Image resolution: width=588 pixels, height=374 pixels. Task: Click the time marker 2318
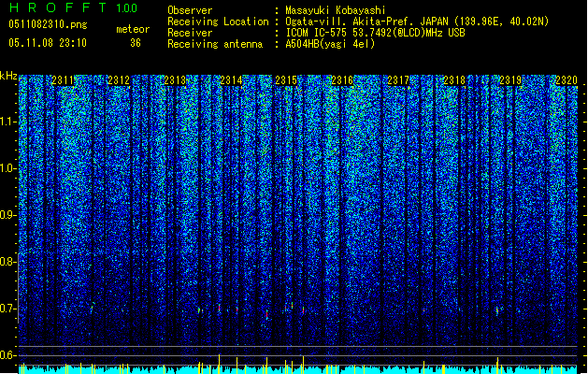point(454,80)
